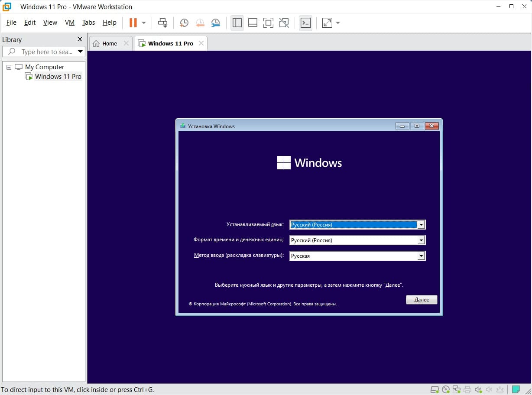Click the Microsoft copyright text

(263, 304)
